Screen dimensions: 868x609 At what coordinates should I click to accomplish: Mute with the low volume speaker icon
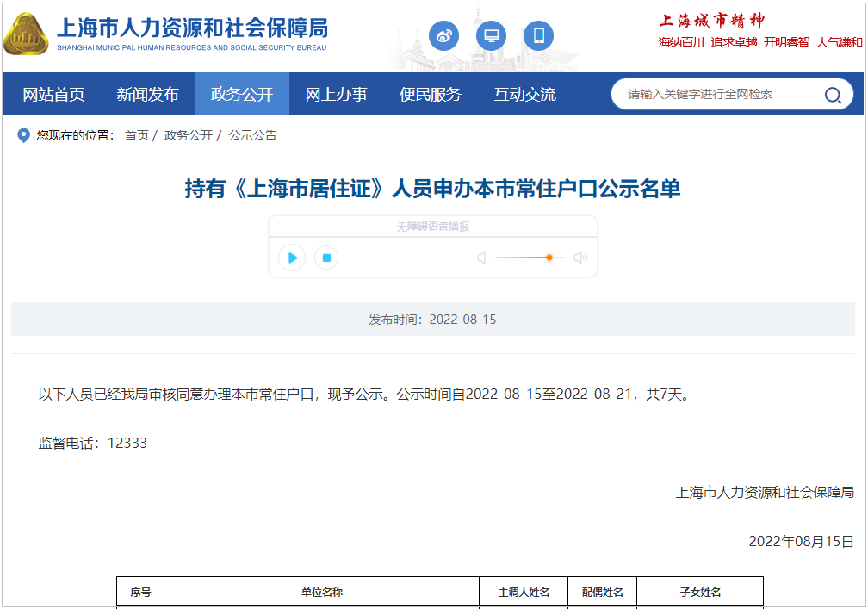(x=481, y=258)
